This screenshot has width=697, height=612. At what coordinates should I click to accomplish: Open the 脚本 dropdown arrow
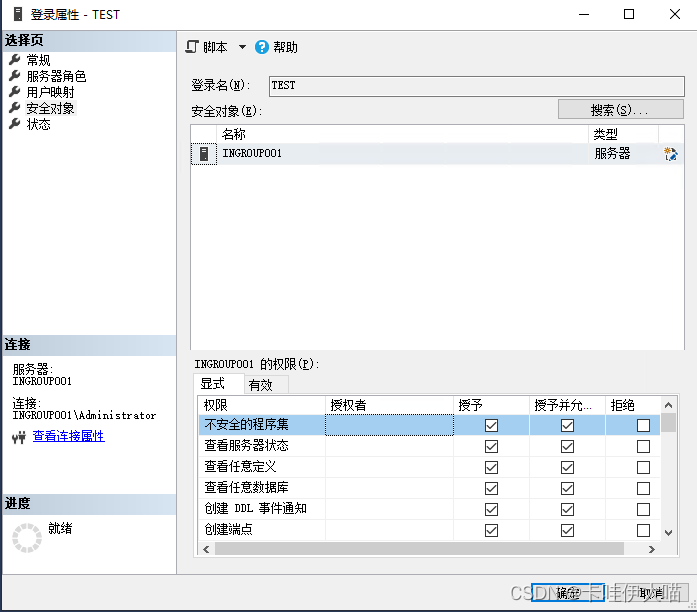(x=242, y=47)
